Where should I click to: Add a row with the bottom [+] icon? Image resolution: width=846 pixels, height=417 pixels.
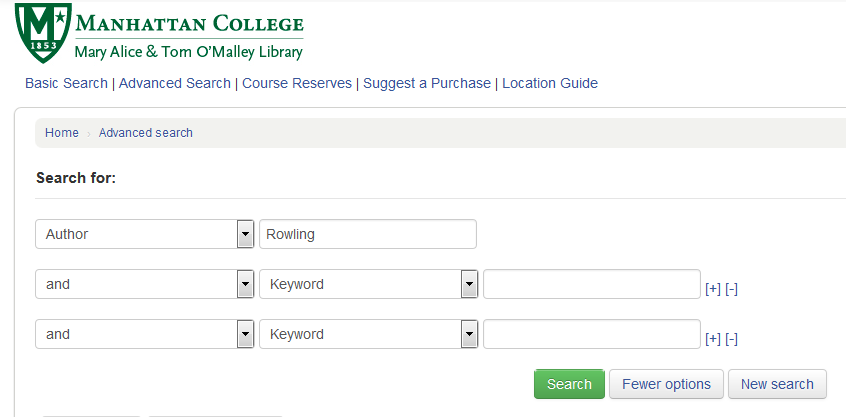713,339
